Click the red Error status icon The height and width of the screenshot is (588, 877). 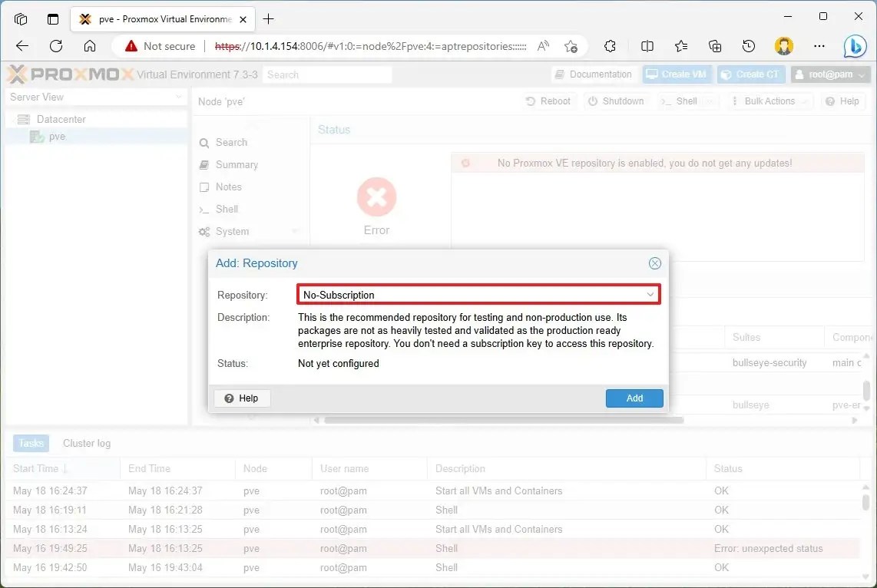pyautogui.click(x=376, y=197)
